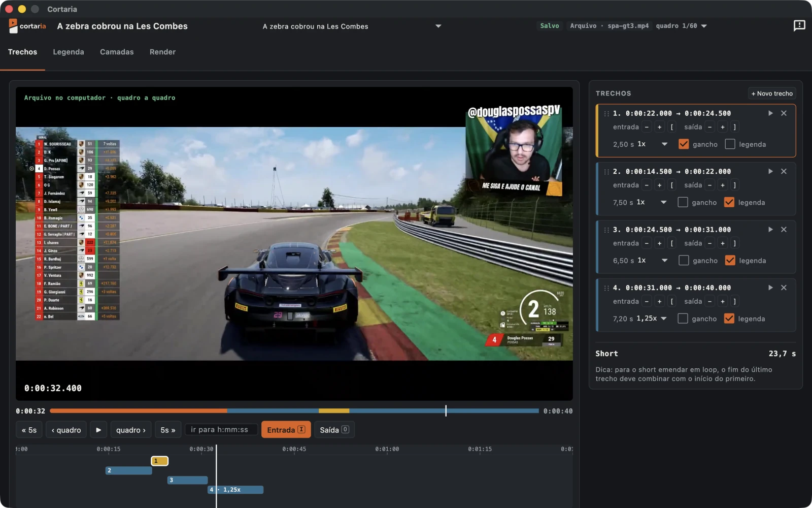Uncheck gancho for trecho 1

(x=684, y=144)
